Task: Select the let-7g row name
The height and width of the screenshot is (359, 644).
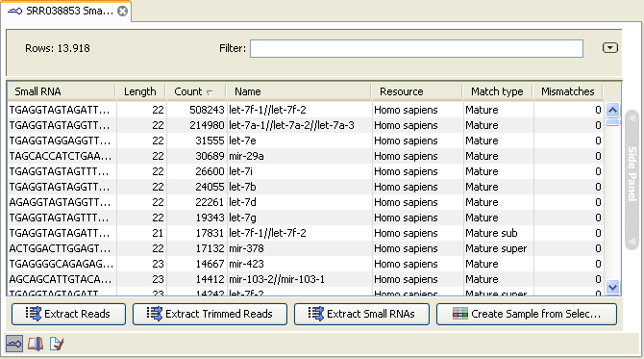Action: pos(242,218)
